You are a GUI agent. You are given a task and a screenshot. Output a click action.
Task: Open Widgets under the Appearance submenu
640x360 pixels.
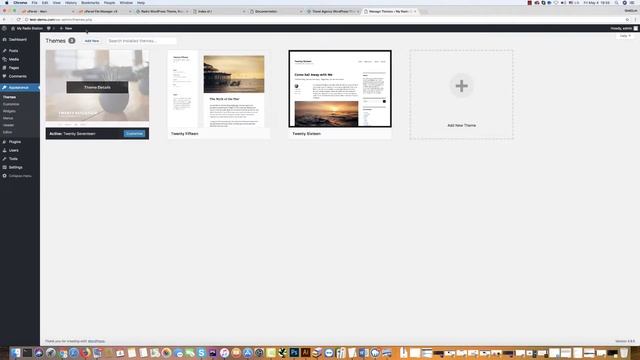(9, 111)
